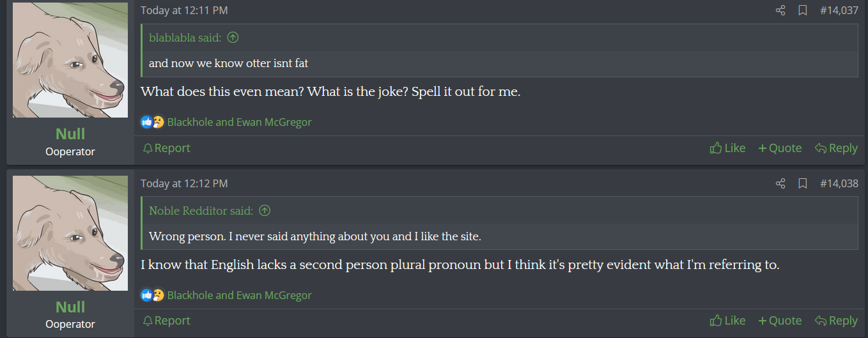Like the post asking about the joke
The image size is (868, 338).
pos(727,148)
